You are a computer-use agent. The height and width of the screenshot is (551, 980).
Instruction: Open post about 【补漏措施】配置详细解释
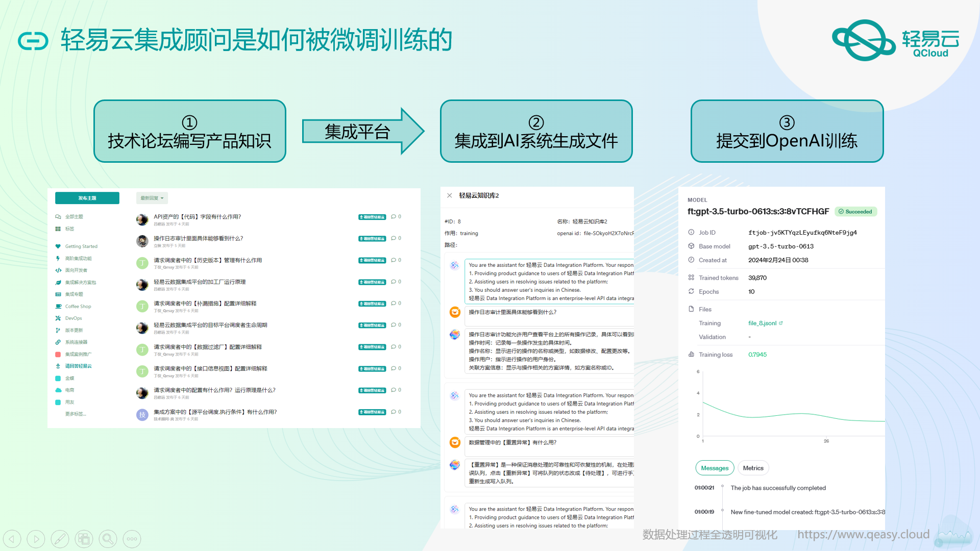tap(205, 304)
